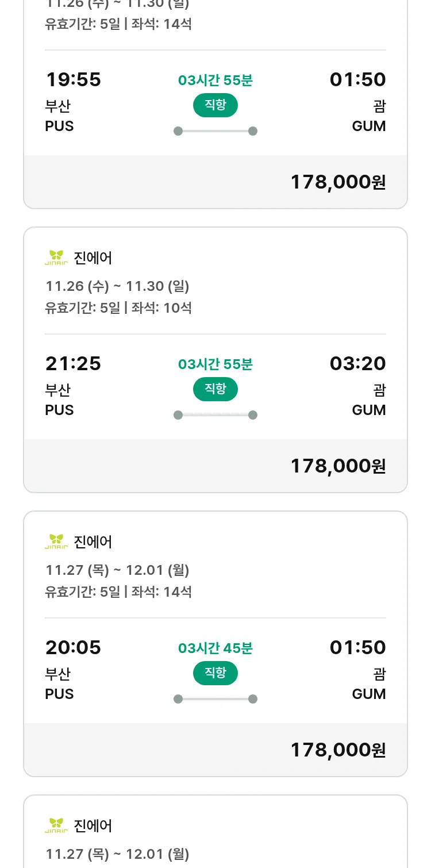Select the 178,000원 price of the 20:05 flight

click(338, 750)
